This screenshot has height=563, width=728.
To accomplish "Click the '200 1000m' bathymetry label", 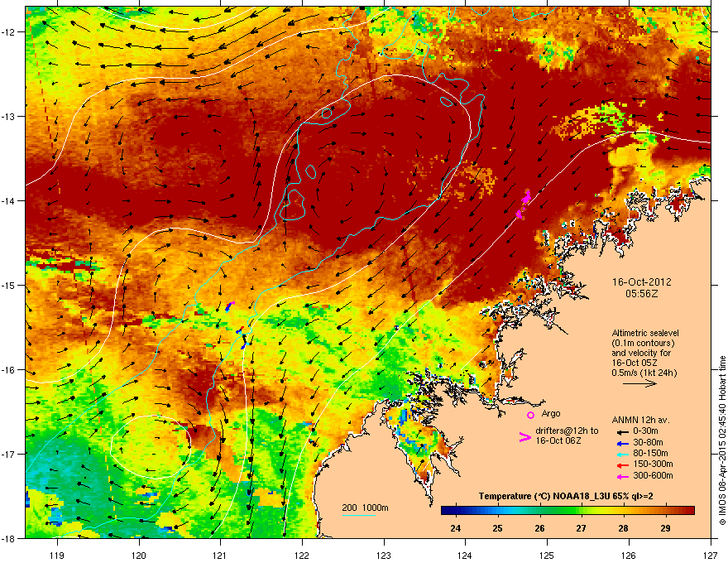I will [x=365, y=508].
